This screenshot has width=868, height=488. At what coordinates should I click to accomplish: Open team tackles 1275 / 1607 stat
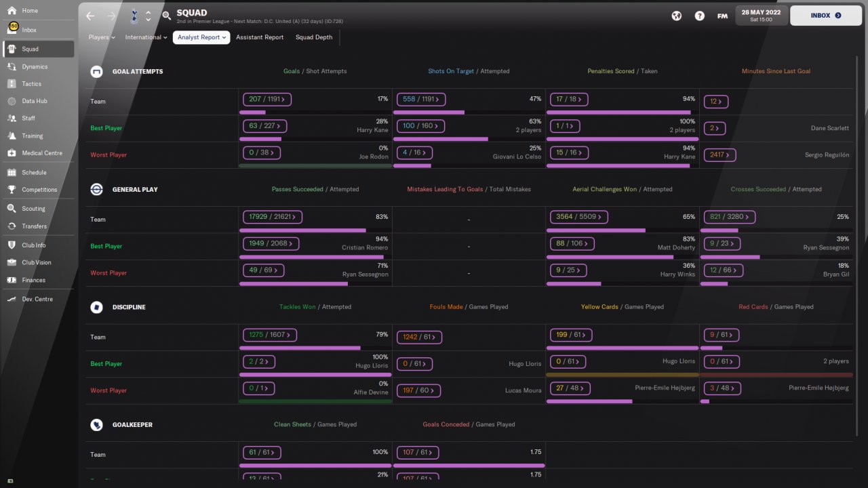coord(270,335)
